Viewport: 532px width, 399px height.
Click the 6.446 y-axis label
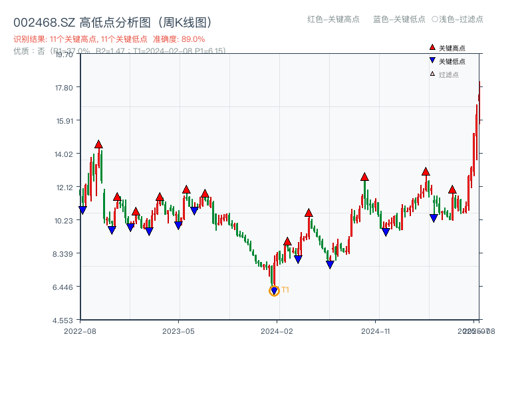63,287
